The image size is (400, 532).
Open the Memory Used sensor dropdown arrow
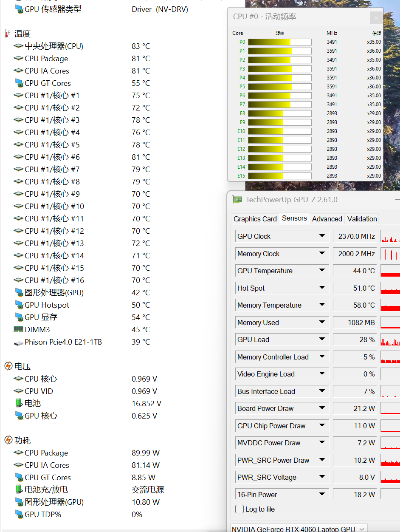pyautogui.click(x=322, y=323)
